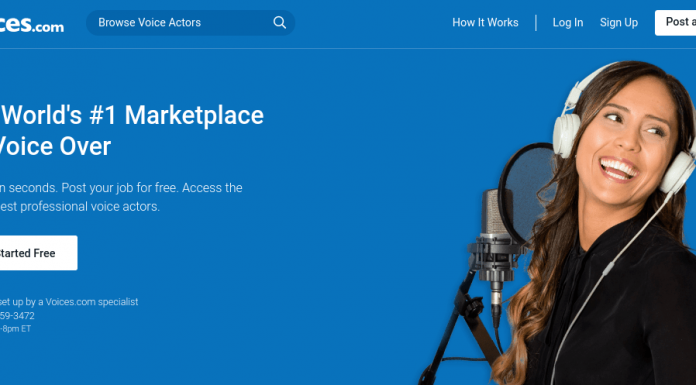Open the Sign Up page
696x385 pixels.
point(619,23)
